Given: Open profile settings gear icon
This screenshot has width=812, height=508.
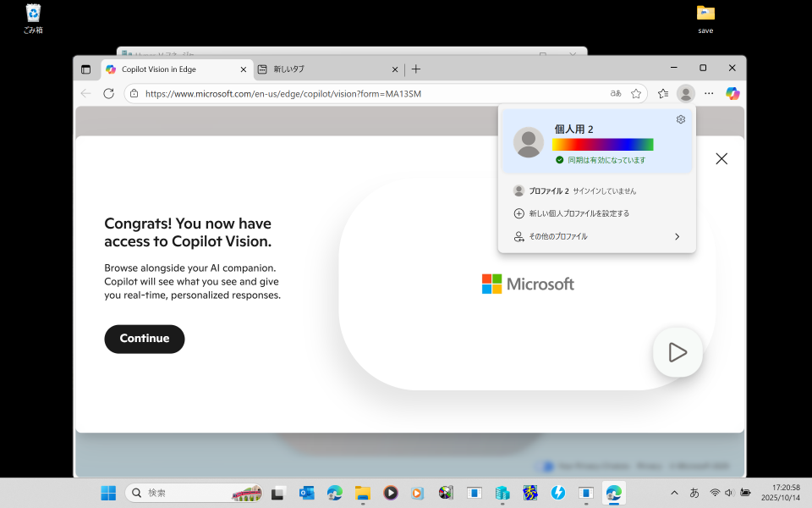Looking at the screenshot, I should (x=681, y=119).
